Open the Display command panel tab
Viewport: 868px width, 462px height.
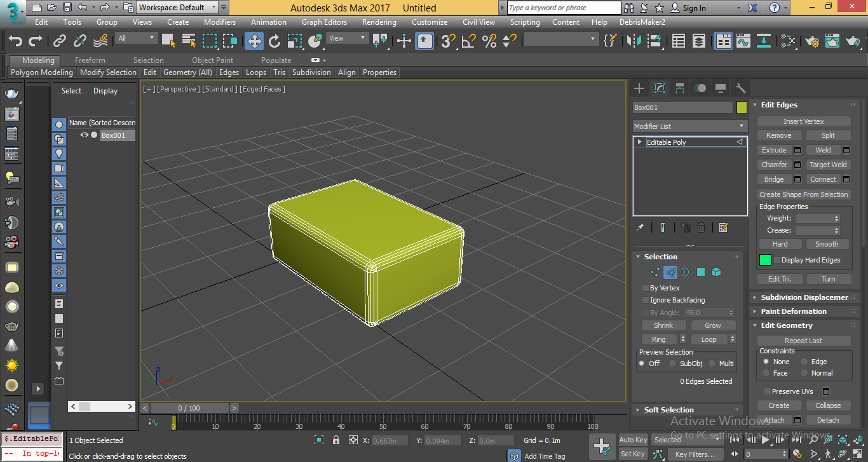(721, 88)
